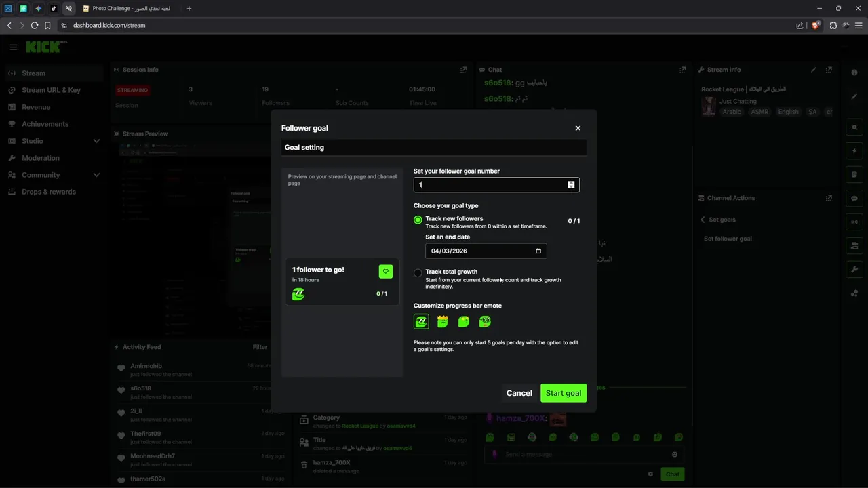
Task: Open Stream URL & Key in sidebar
Action: point(54,90)
